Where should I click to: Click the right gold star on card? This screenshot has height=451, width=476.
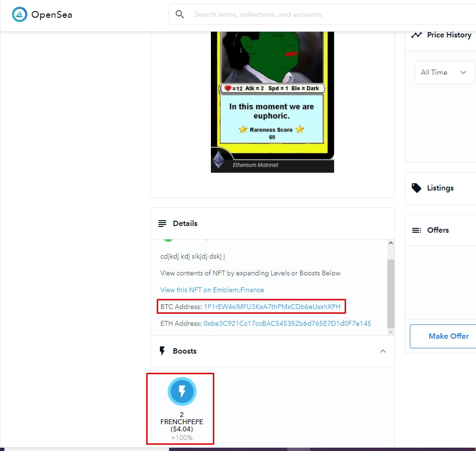pos(300,129)
